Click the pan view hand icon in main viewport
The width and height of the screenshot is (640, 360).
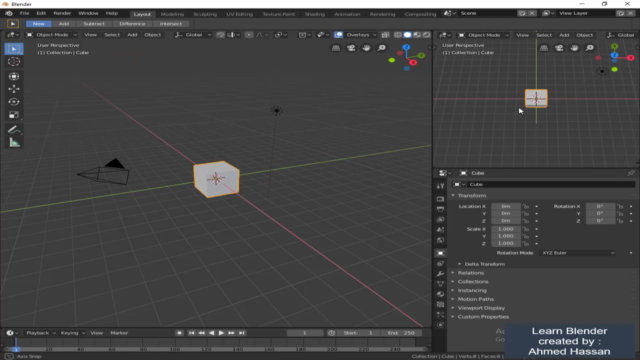coord(366,48)
